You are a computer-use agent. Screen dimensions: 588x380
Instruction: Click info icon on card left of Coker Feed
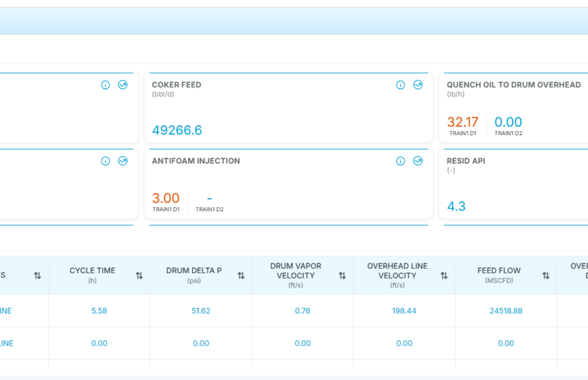105,85
